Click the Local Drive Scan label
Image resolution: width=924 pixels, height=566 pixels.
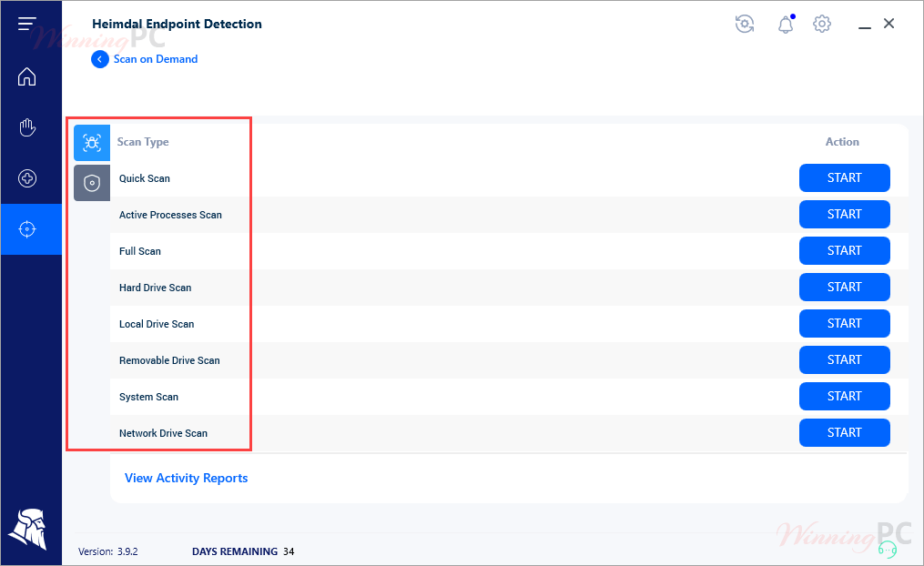coord(157,324)
